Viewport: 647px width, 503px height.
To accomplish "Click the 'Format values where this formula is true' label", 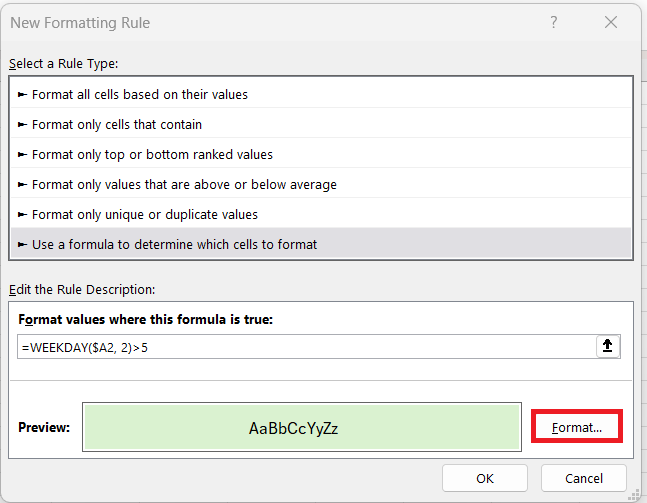I will click(146, 319).
